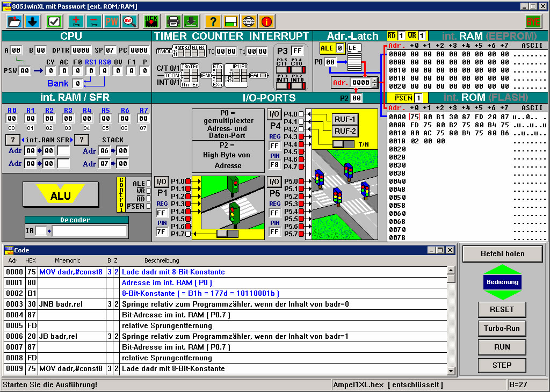Toggle the P4.0 pin indicator box
550x392 pixels.
301,114
